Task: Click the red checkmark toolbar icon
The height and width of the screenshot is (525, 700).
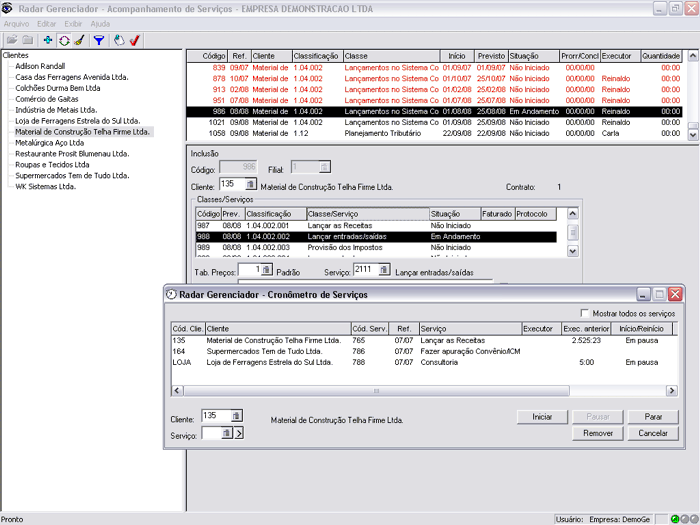Action: (134, 40)
